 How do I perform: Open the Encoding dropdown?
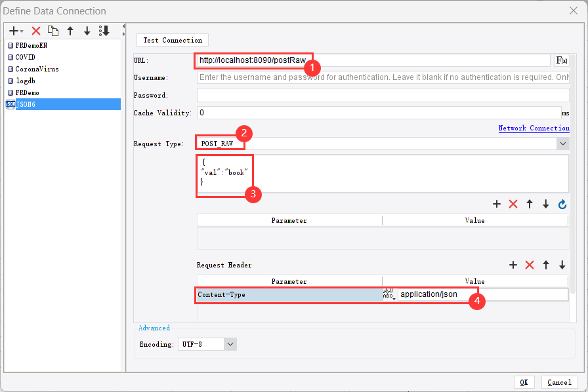[228, 343]
